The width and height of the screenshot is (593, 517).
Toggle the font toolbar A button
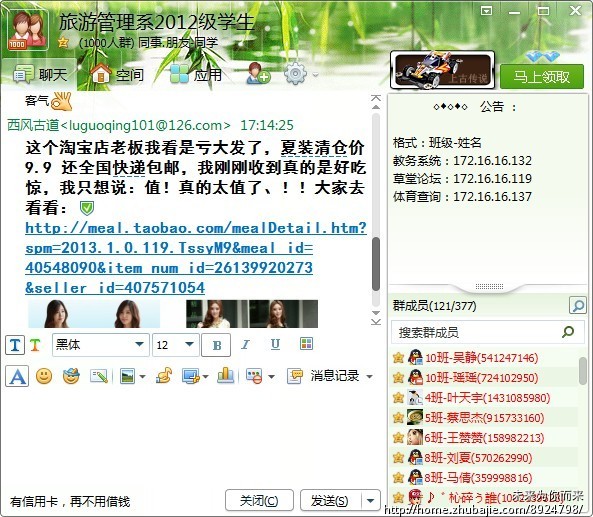pos(17,376)
